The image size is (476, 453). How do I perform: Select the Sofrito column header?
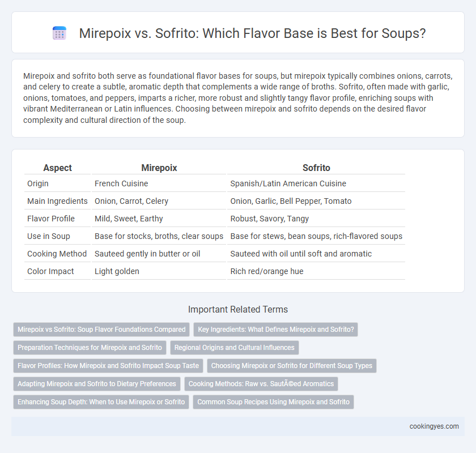(316, 168)
